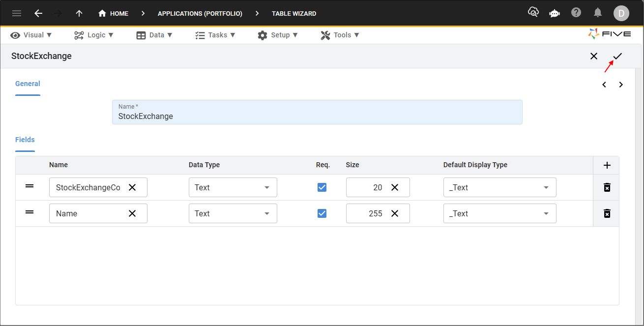Viewport: 644px width, 326px height.
Task: Open Default Display Type dropdown for StockExchangeCo row
Action: click(500, 187)
